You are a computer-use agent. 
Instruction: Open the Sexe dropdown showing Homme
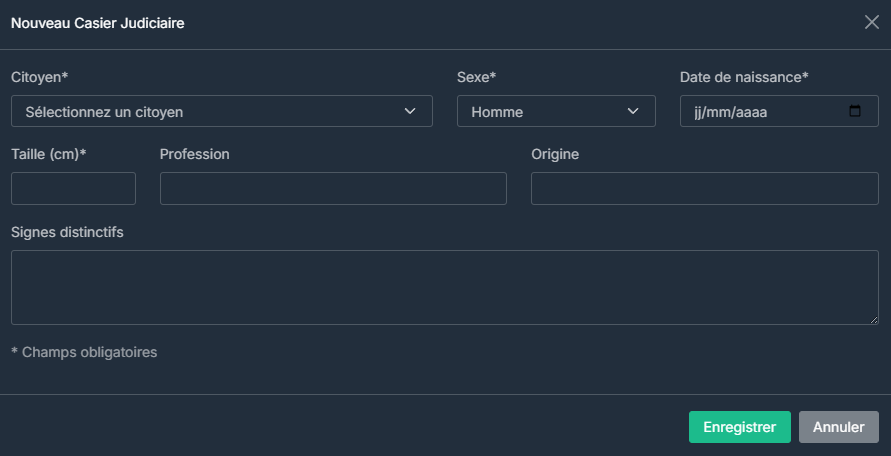556,111
